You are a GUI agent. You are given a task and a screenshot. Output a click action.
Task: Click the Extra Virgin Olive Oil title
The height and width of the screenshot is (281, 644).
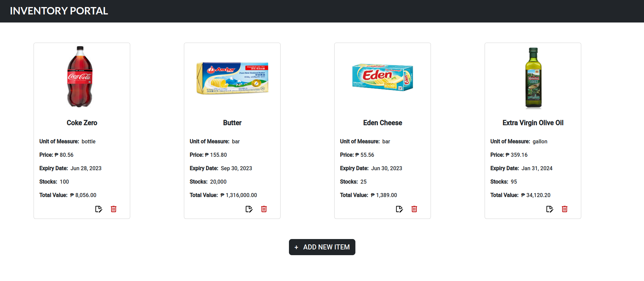[533, 123]
